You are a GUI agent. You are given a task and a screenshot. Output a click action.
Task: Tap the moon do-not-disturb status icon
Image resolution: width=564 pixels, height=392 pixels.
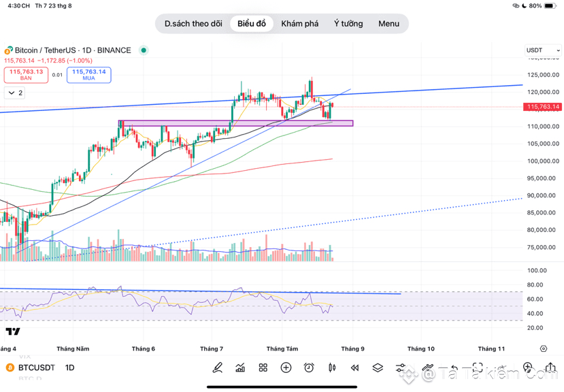click(x=524, y=5)
